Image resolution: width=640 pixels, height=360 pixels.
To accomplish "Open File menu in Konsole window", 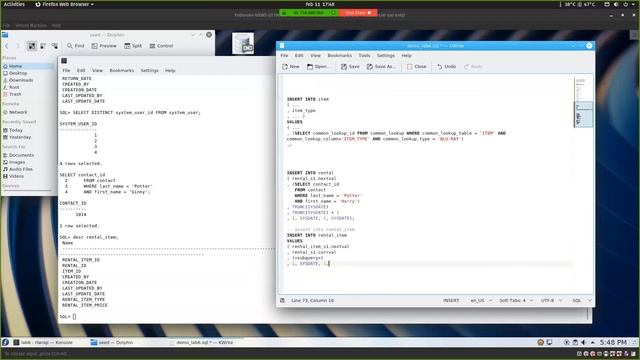I will 66,71.
